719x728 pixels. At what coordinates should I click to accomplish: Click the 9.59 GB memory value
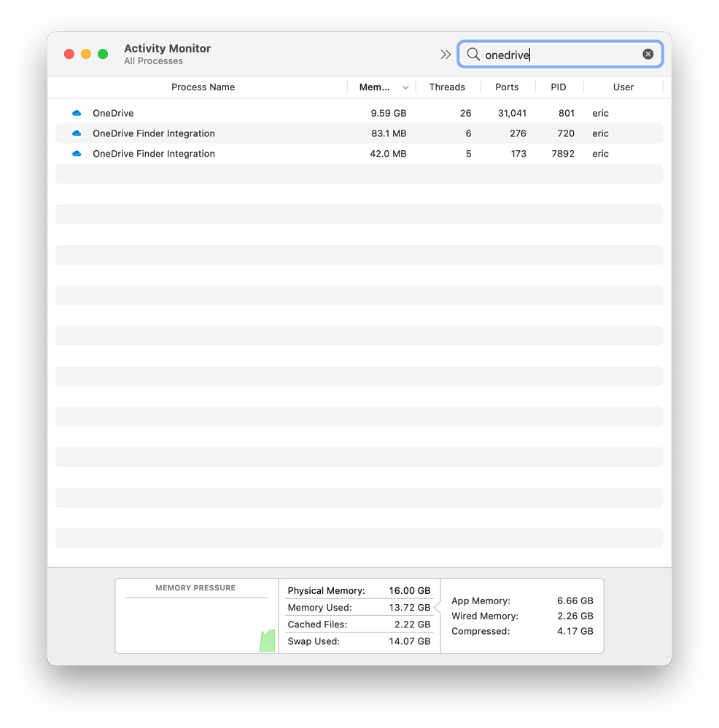pyautogui.click(x=388, y=113)
